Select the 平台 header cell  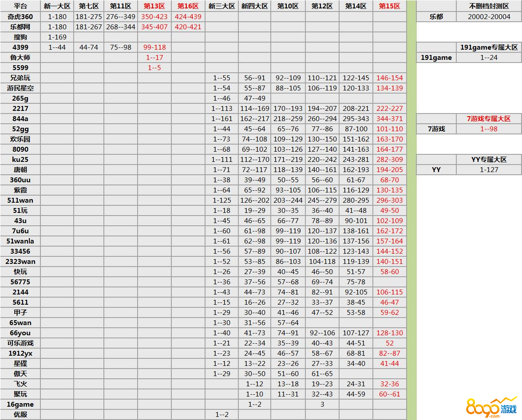point(20,6)
